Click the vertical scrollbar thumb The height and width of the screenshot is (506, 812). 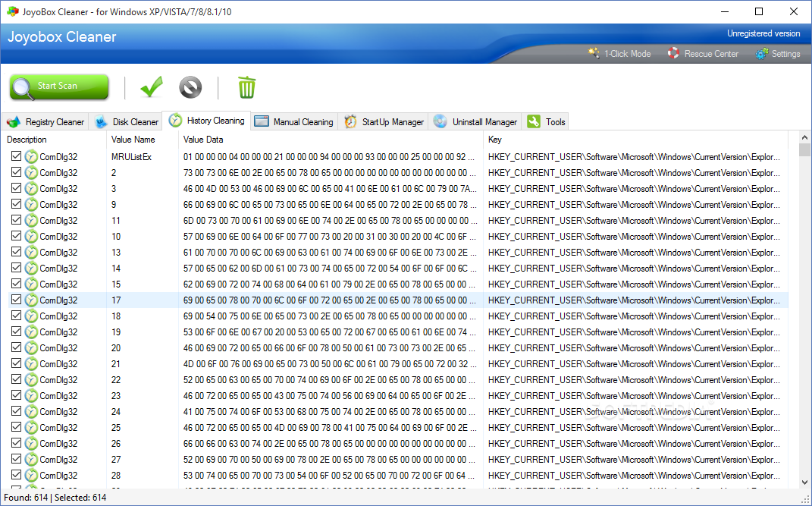click(804, 150)
